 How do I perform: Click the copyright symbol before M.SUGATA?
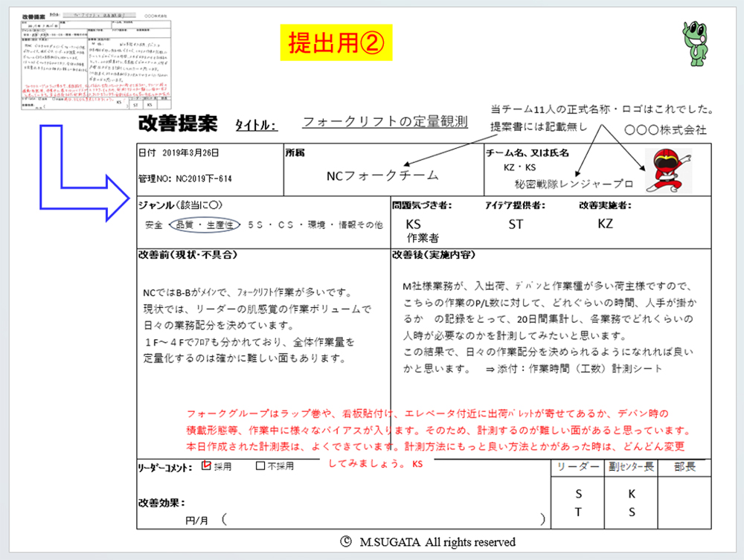tap(344, 541)
